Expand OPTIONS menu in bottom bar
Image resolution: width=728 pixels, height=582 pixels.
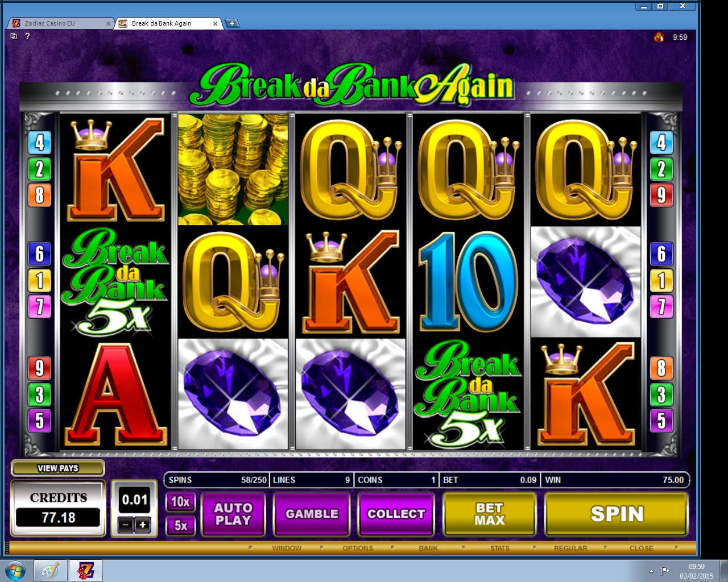(358, 548)
